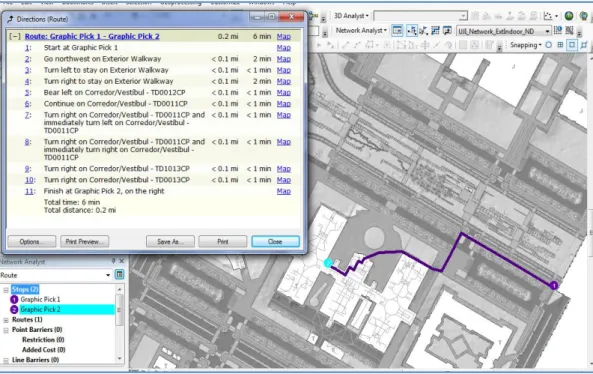The width and height of the screenshot is (593, 374).
Task: Click scroll-up arrow in Network Analyst tree
Action: tap(120, 289)
